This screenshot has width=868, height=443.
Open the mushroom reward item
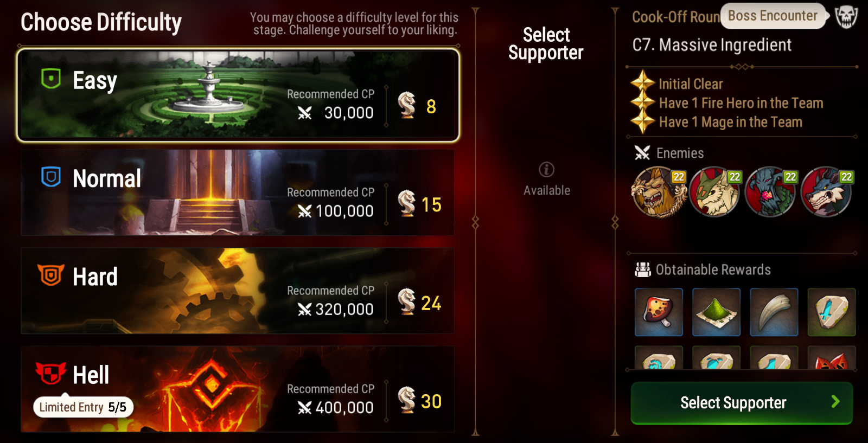pyautogui.click(x=659, y=312)
